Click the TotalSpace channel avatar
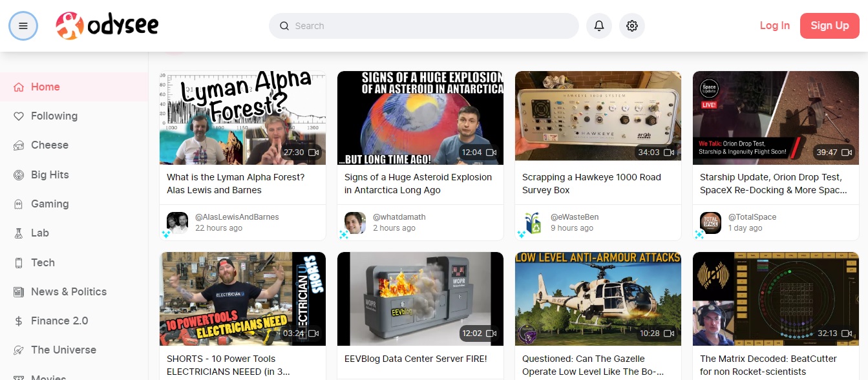The width and height of the screenshot is (868, 380). pyautogui.click(x=711, y=222)
